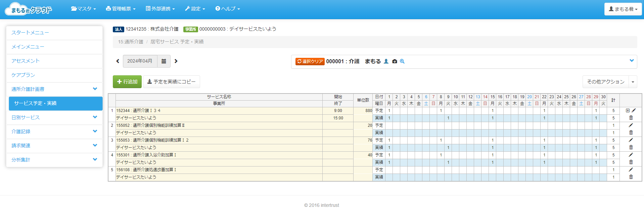Screen dimensions: 644x223
Task: Click the 2024年04月 month field
Action: 140,61
